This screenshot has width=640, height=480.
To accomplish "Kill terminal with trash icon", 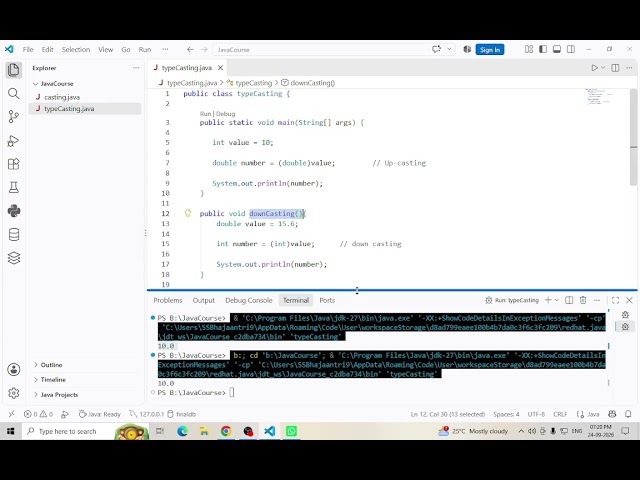I will (583, 300).
